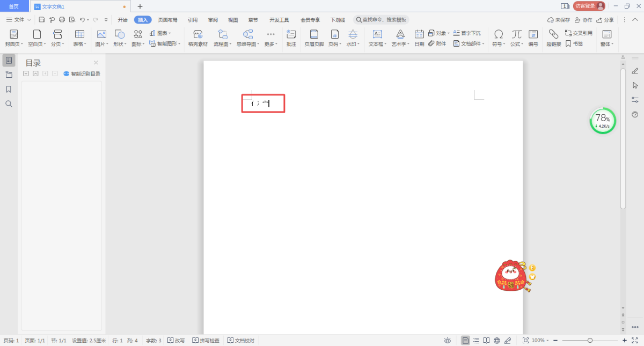
Task: Collapse the ribbon with the chevron
Action: point(635,20)
